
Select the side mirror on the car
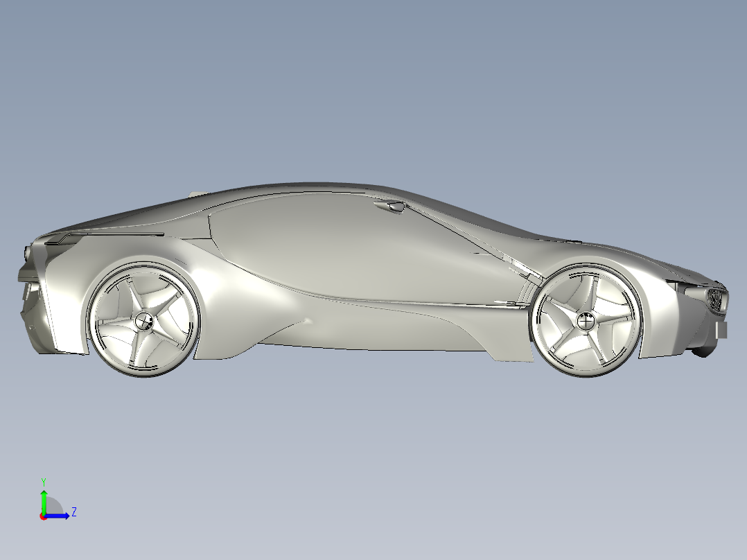[389, 207]
